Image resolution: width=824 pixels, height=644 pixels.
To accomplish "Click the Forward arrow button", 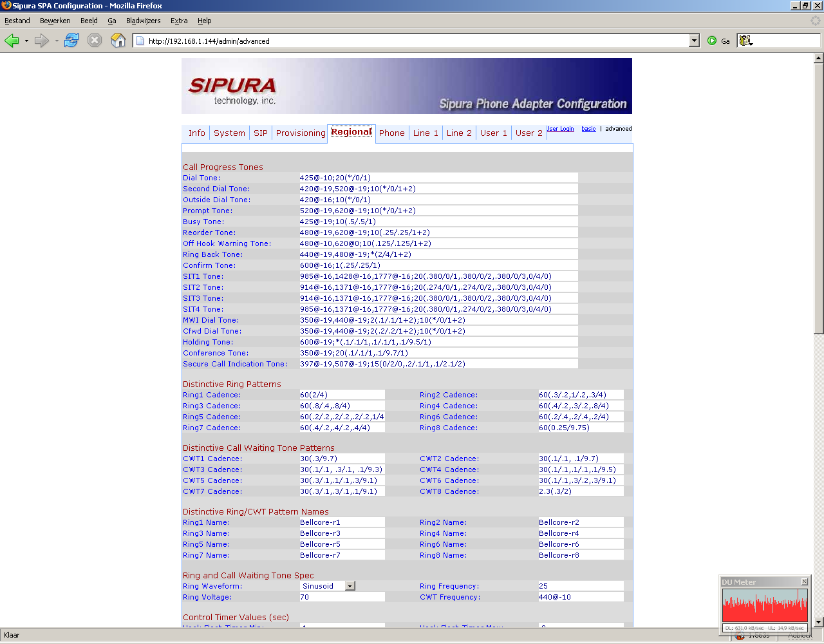I will [42, 41].
